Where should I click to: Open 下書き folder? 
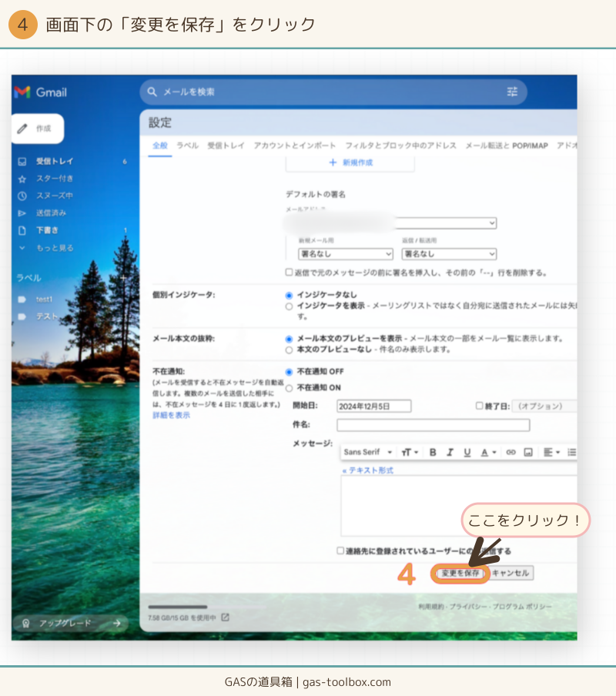click(47, 230)
